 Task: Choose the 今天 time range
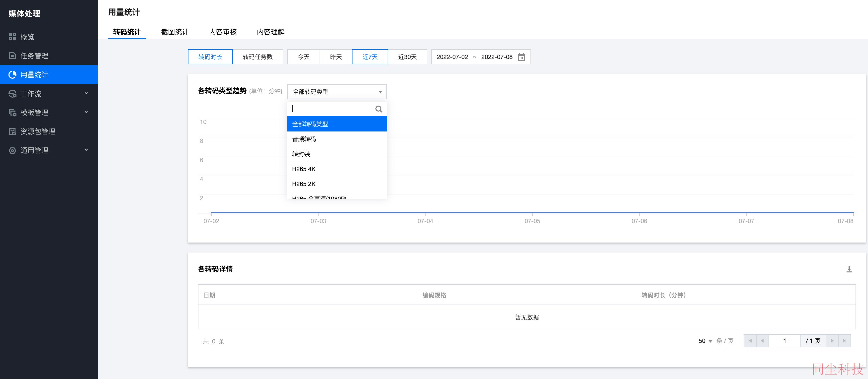click(x=304, y=57)
